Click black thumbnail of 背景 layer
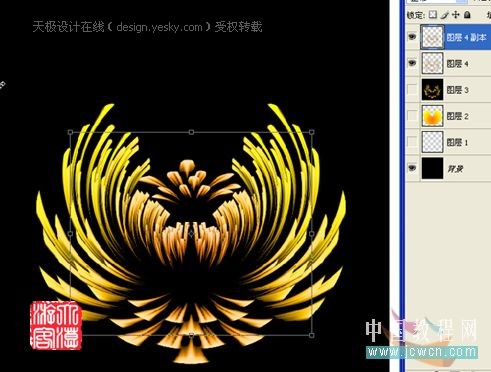Image resolution: width=491 pixels, height=372 pixels. click(x=432, y=168)
